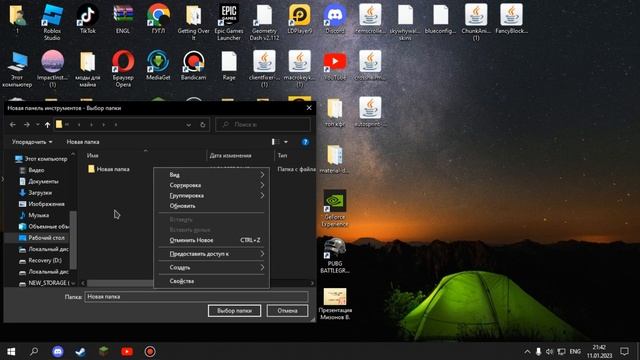Image resolution: width=640 pixels, height=360 pixels.
Task: Open MediaGet desktop shortcut
Action: (158, 65)
